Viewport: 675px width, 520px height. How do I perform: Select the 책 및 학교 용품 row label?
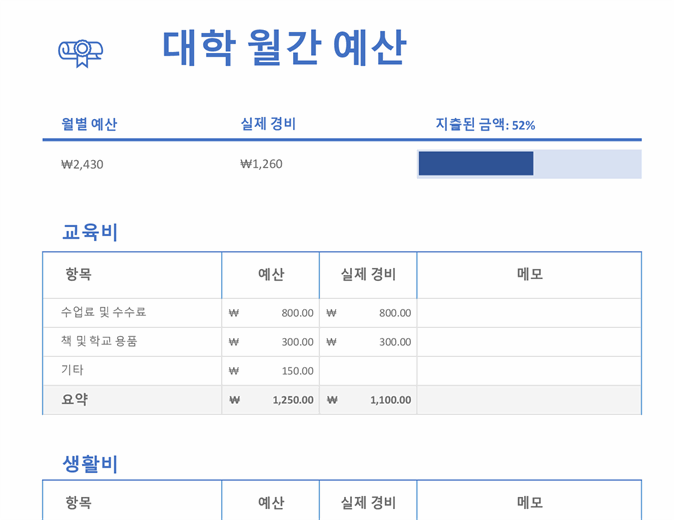click(99, 341)
